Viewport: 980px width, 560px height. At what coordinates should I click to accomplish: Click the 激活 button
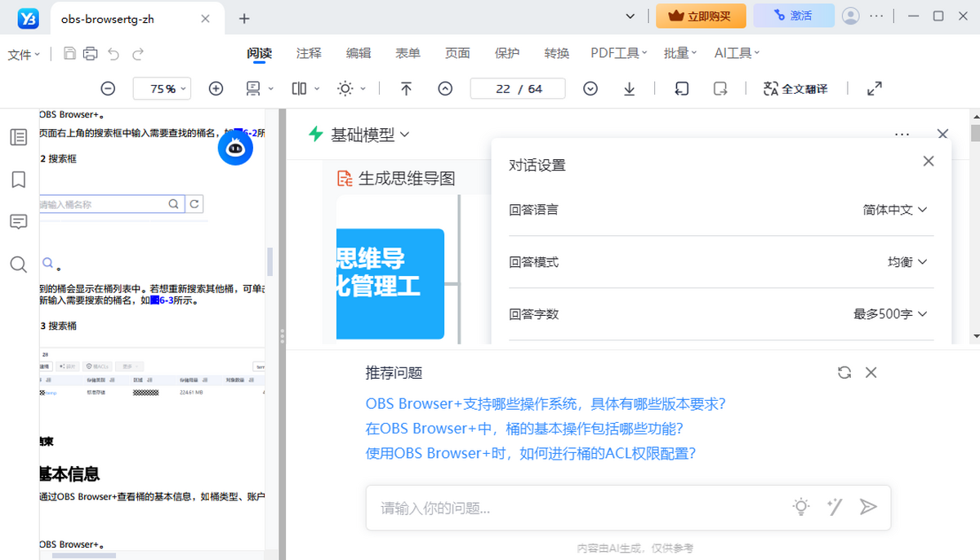click(794, 16)
